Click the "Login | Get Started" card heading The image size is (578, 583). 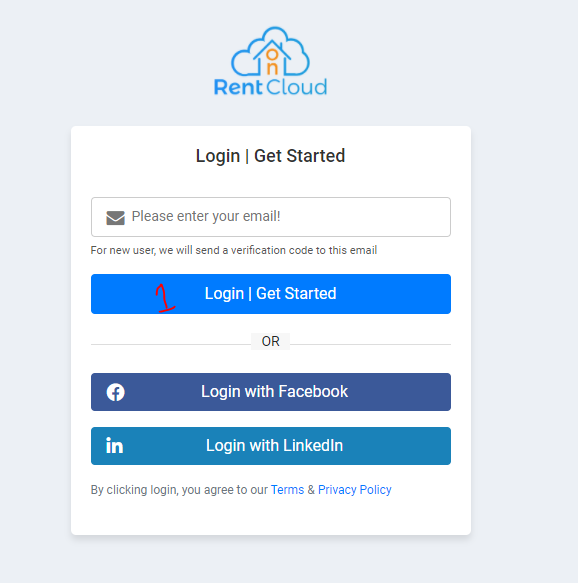270,156
